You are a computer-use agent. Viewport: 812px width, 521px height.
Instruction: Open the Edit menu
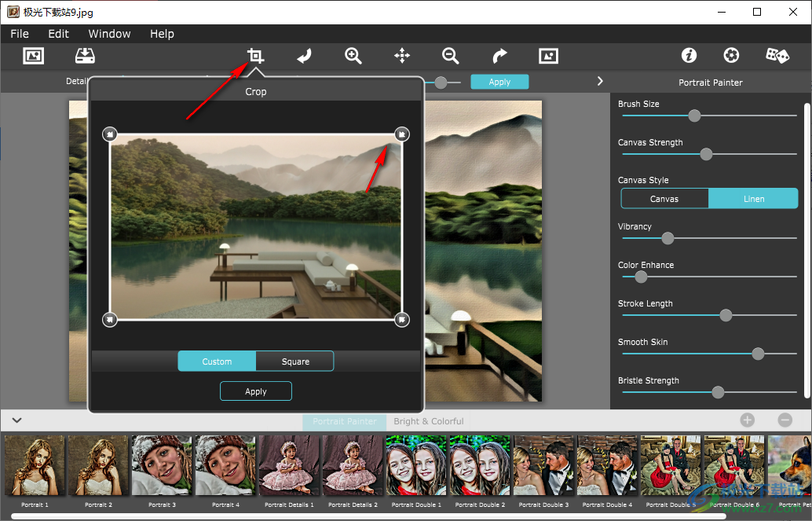(59, 34)
